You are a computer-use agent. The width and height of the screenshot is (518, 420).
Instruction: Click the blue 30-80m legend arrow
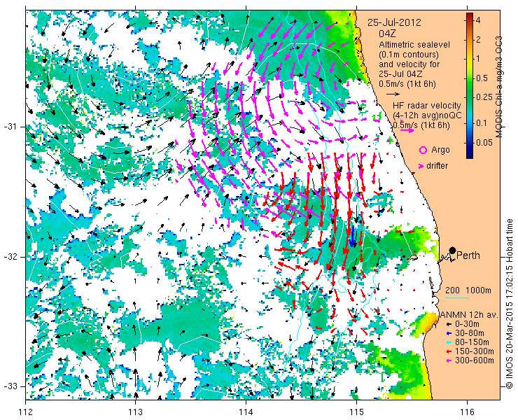click(448, 333)
